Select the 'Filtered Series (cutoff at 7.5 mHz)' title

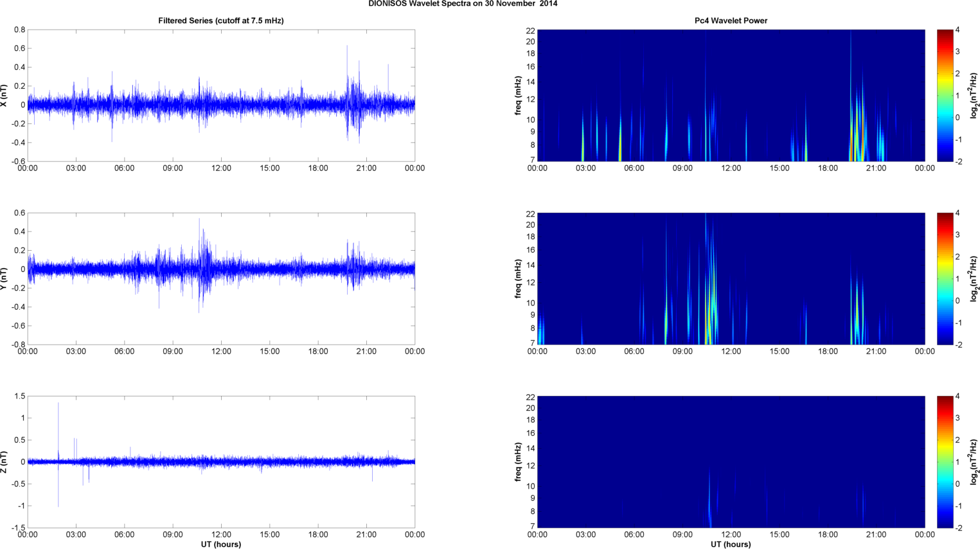click(221, 21)
